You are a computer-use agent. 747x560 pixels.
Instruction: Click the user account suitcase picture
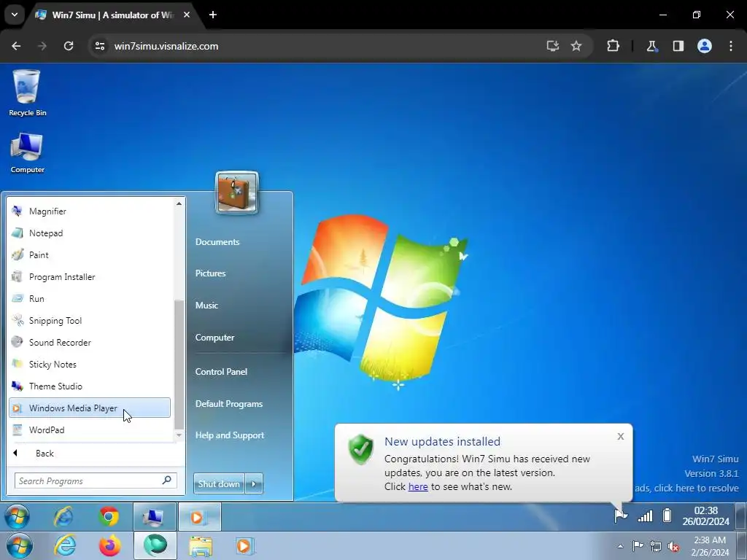(x=237, y=192)
